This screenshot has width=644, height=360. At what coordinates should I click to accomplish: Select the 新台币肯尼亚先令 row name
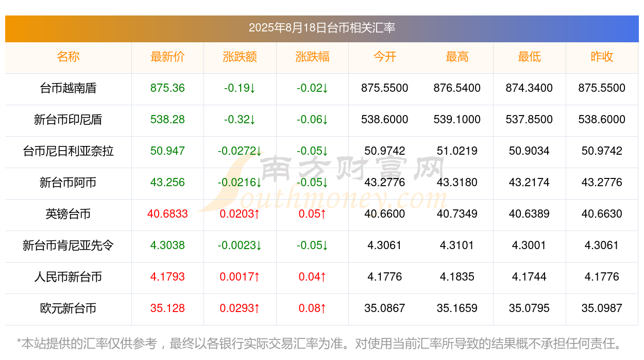(x=68, y=246)
